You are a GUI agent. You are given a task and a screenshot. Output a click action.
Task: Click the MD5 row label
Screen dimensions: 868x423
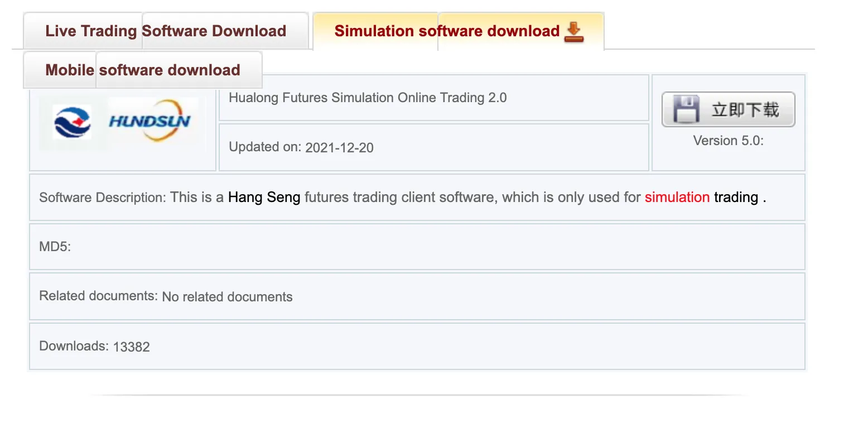tap(55, 246)
